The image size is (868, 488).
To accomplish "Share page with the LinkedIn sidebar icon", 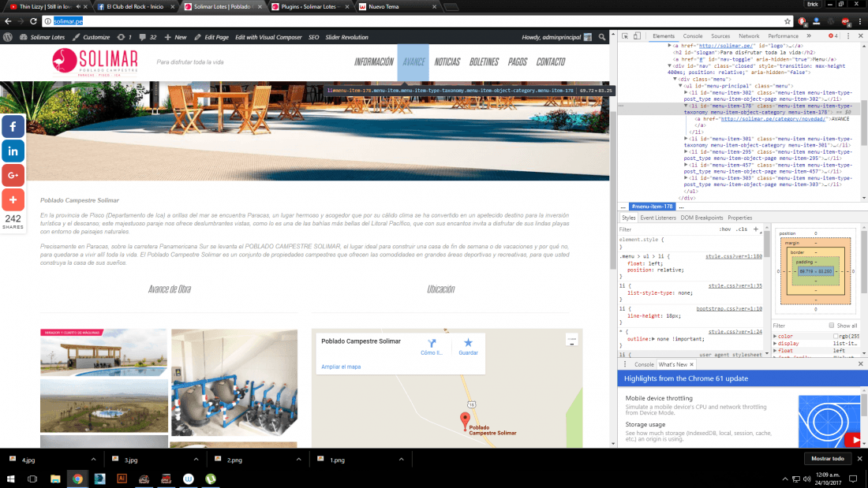I will (13, 151).
